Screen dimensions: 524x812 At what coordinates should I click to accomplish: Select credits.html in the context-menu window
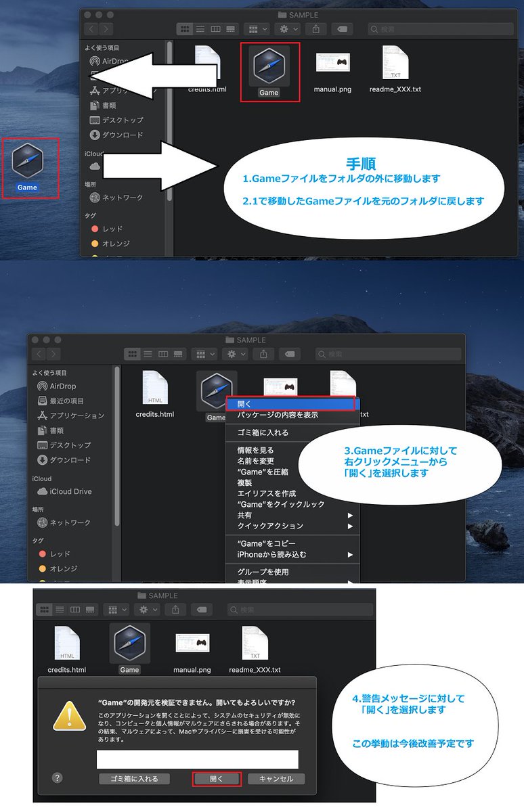[x=154, y=388]
